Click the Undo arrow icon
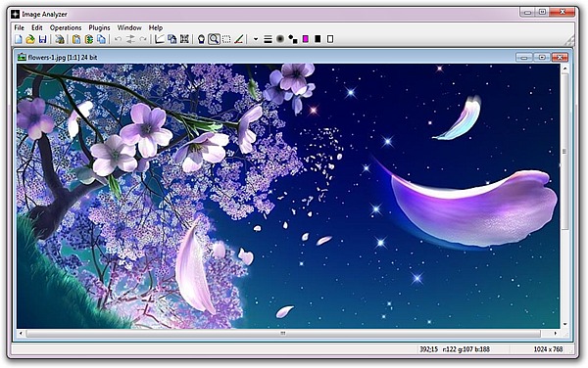This screenshot has height=368, width=588. pyautogui.click(x=118, y=39)
